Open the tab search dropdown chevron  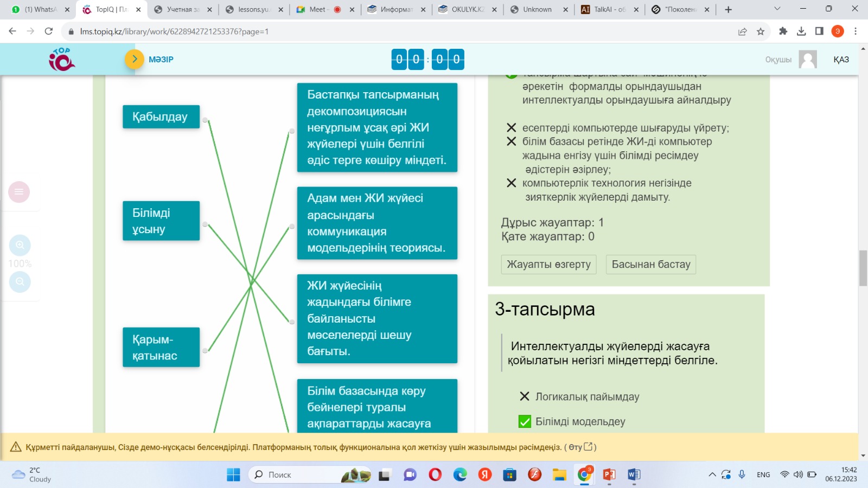[777, 9]
